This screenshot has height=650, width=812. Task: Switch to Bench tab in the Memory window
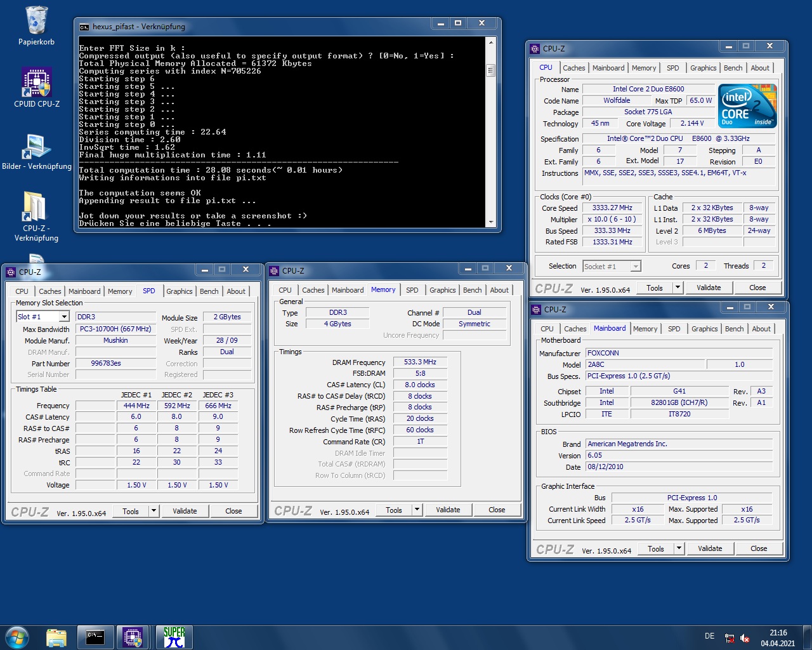(472, 290)
